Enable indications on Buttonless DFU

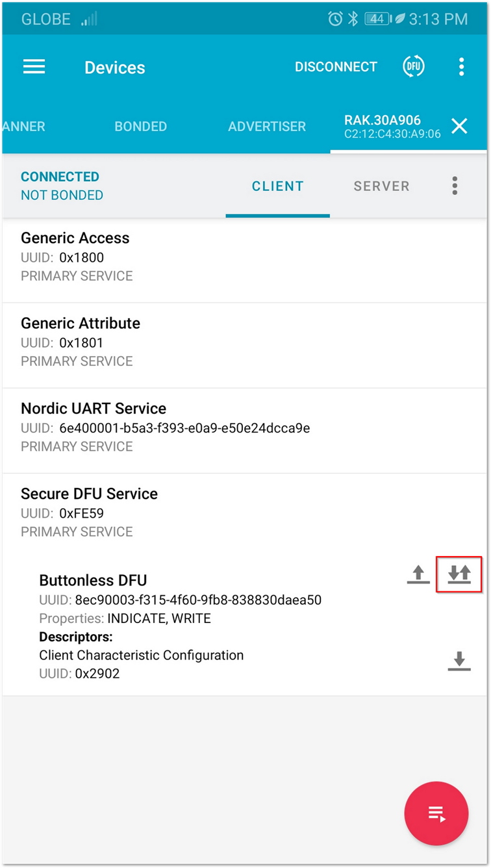[x=459, y=574]
